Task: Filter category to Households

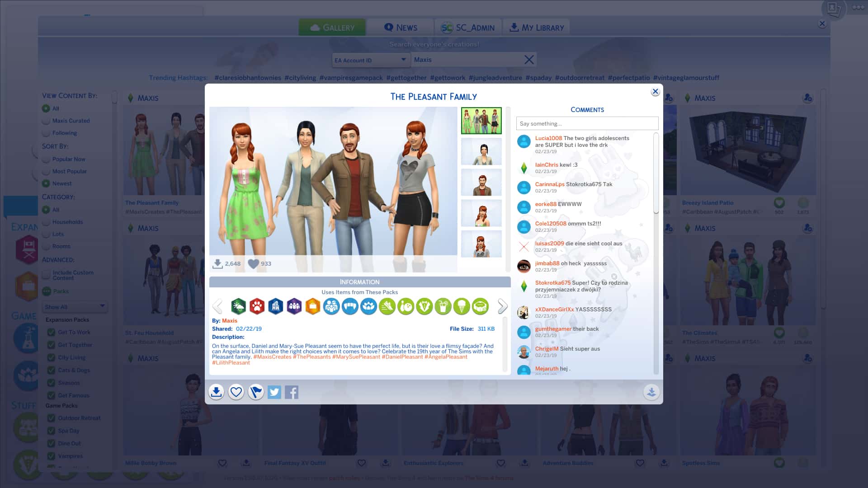Action: (46, 222)
